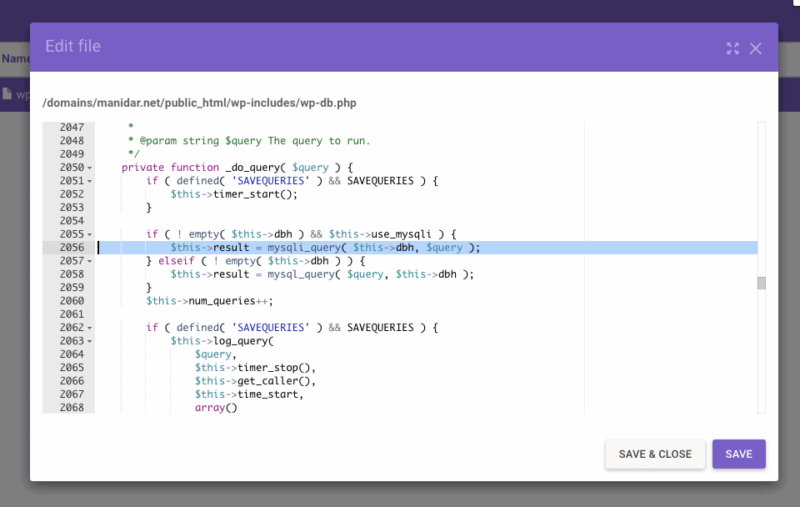Fold the log_query call at line 2063
800x507 pixels.
[90, 341]
